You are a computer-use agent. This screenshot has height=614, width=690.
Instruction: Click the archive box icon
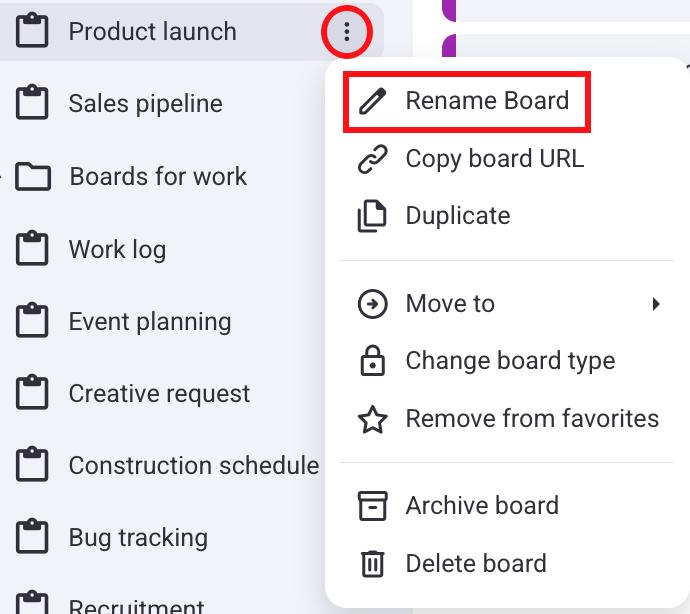pyautogui.click(x=372, y=506)
